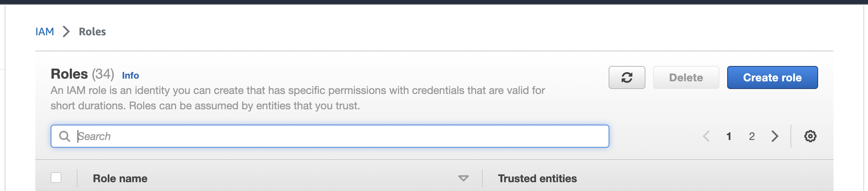Select page 1 in pagination
Screen dimensions: 868x191
tap(729, 136)
